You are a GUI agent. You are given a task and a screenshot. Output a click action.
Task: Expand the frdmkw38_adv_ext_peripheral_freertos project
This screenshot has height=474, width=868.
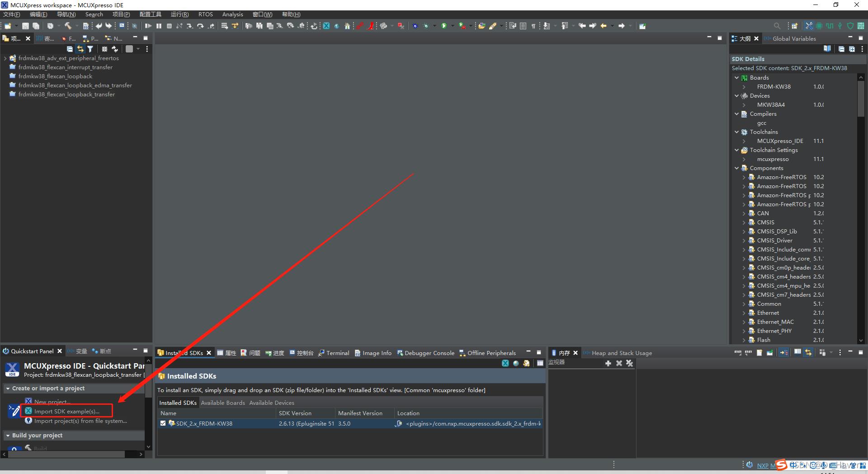tap(5, 58)
